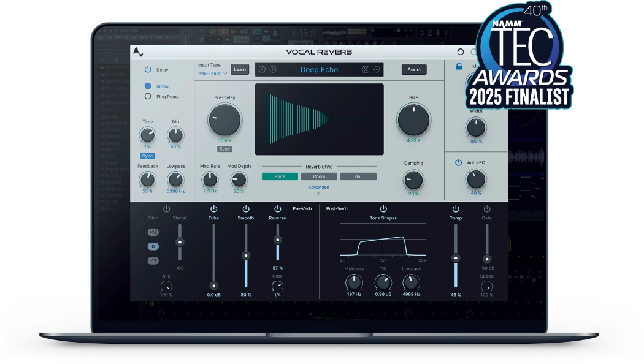Toggle the Tube power switch
This screenshot has height=364, width=644.
pyautogui.click(x=213, y=209)
